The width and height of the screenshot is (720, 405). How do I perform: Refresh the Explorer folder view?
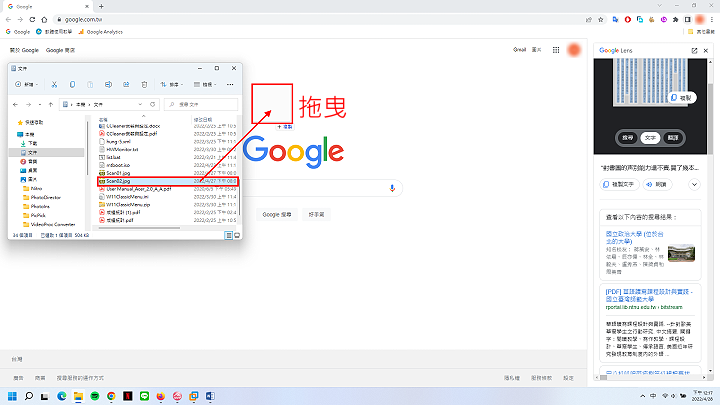(153, 105)
